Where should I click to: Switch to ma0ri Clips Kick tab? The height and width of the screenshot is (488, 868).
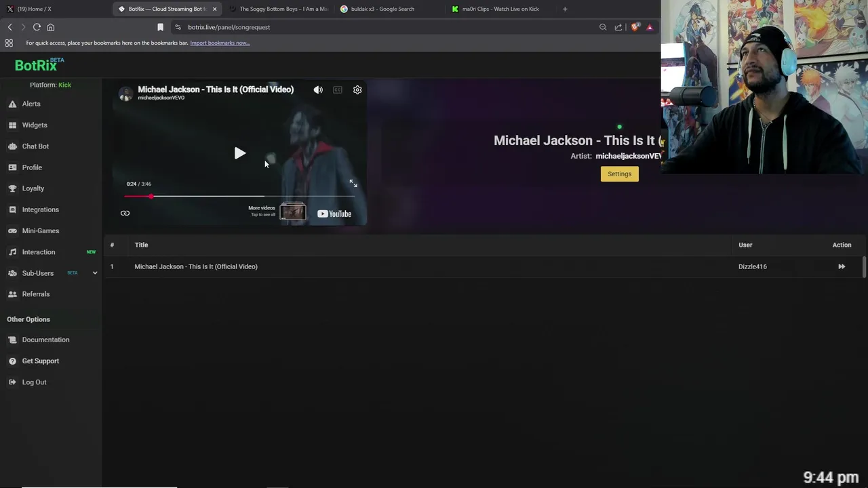[500, 9]
